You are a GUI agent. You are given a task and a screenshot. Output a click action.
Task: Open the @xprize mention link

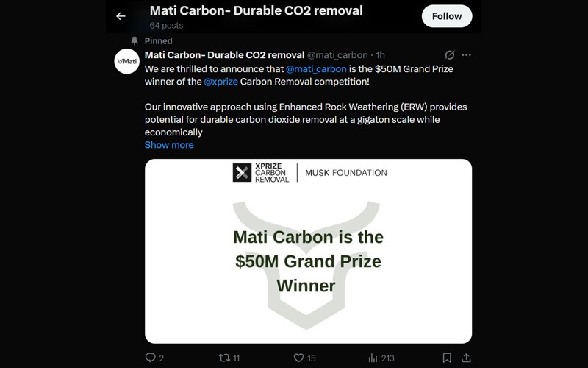coord(220,81)
